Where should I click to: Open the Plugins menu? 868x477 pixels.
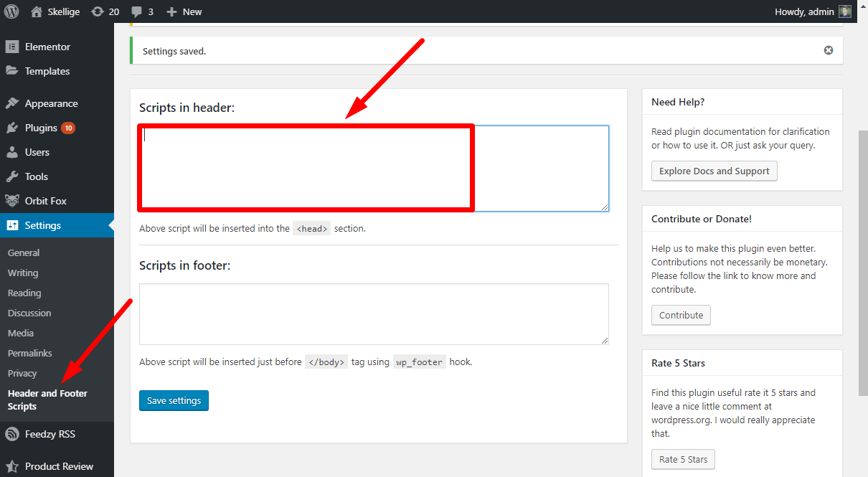click(41, 128)
